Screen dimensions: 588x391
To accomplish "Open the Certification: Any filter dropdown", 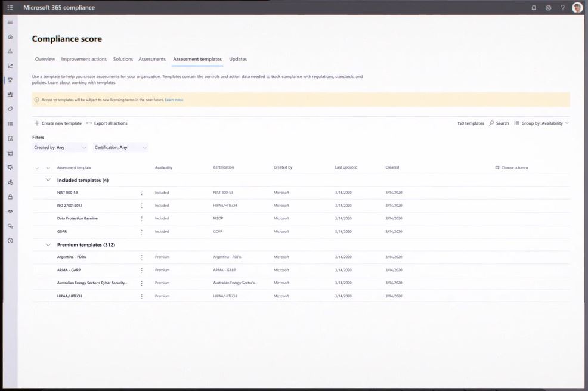I will [x=119, y=147].
